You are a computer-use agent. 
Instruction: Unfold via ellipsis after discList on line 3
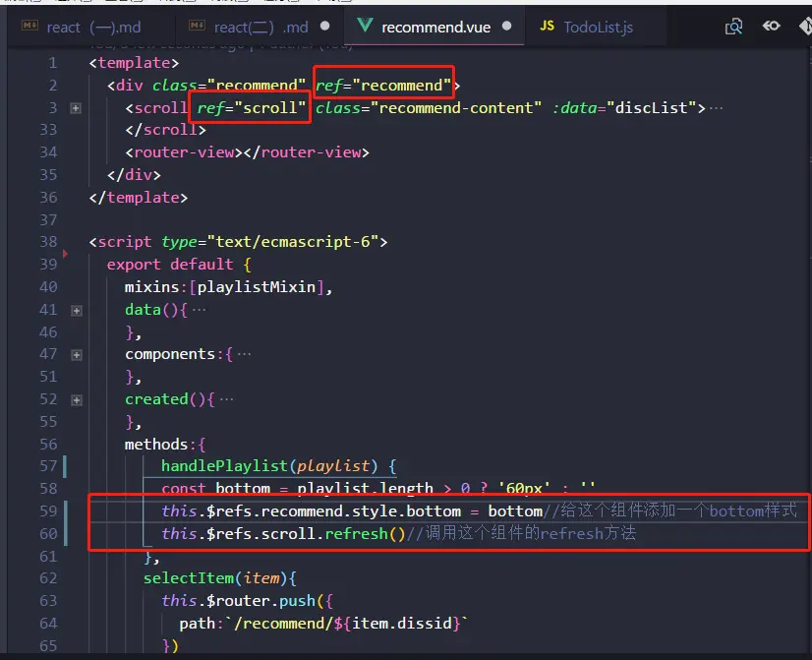tap(716, 108)
